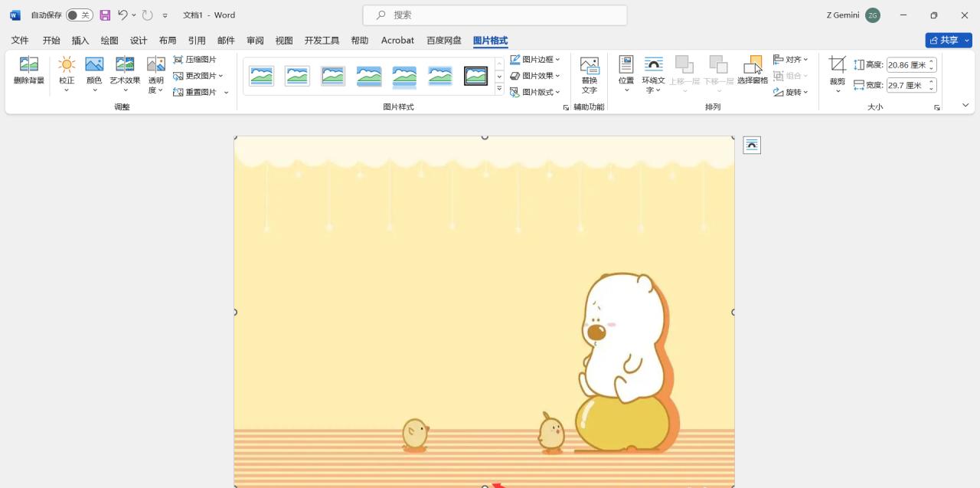Open 图片边框 (Picture Border) dropdown
This screenshot has height=488, width=980.
pyautogui.click(x=535, y=60)
